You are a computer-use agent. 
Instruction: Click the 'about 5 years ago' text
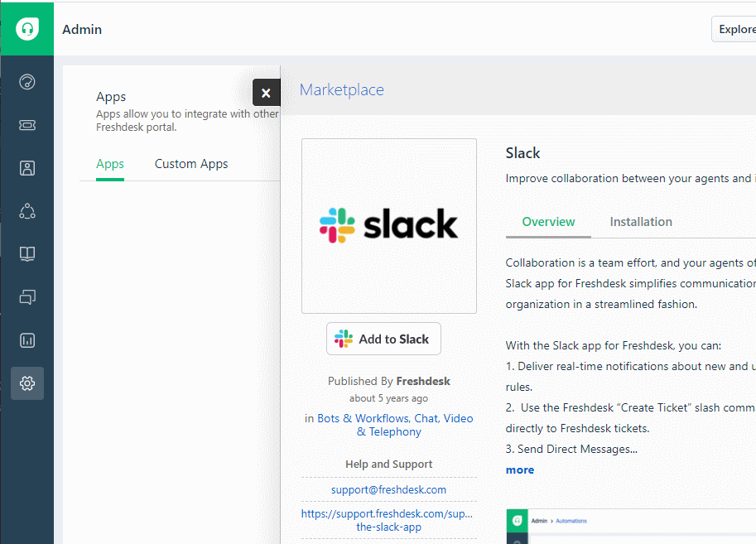click(388, 398)
